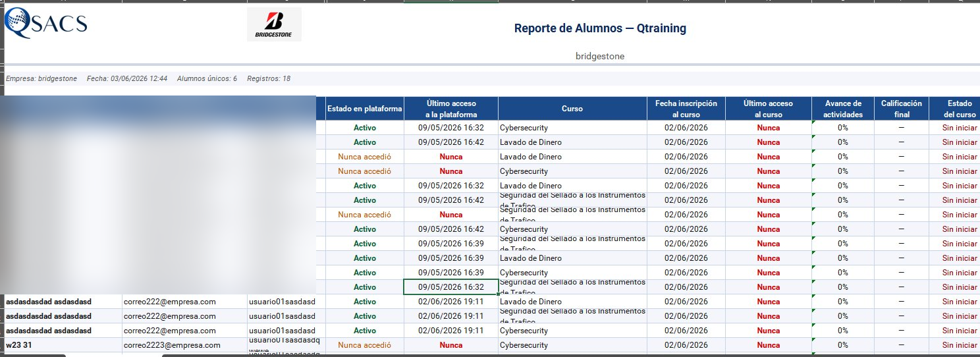
Task: Select 'Sin iniciar' in the 'w23 31' row
Action: pyautogui.click(x=960, y=345)
